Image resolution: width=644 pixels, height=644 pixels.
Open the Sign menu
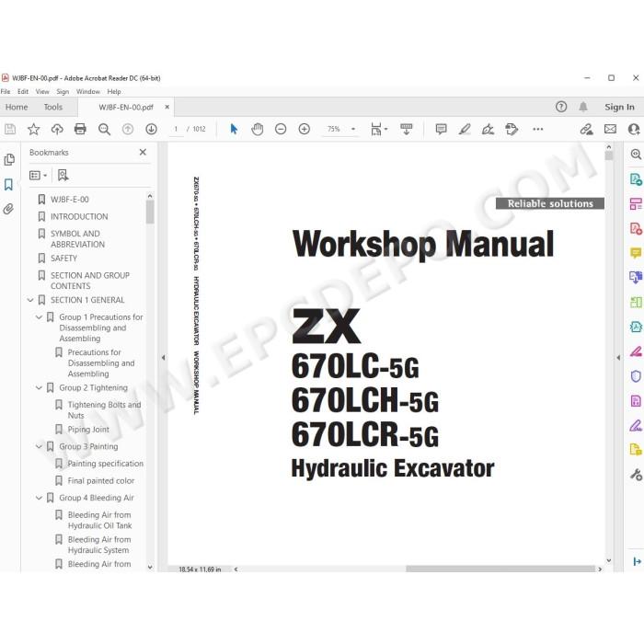63,92
